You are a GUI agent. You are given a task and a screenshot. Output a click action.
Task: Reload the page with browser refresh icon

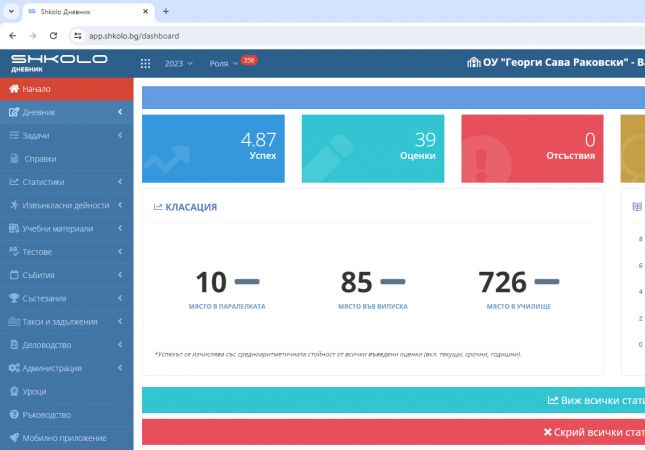pos(53,35)
